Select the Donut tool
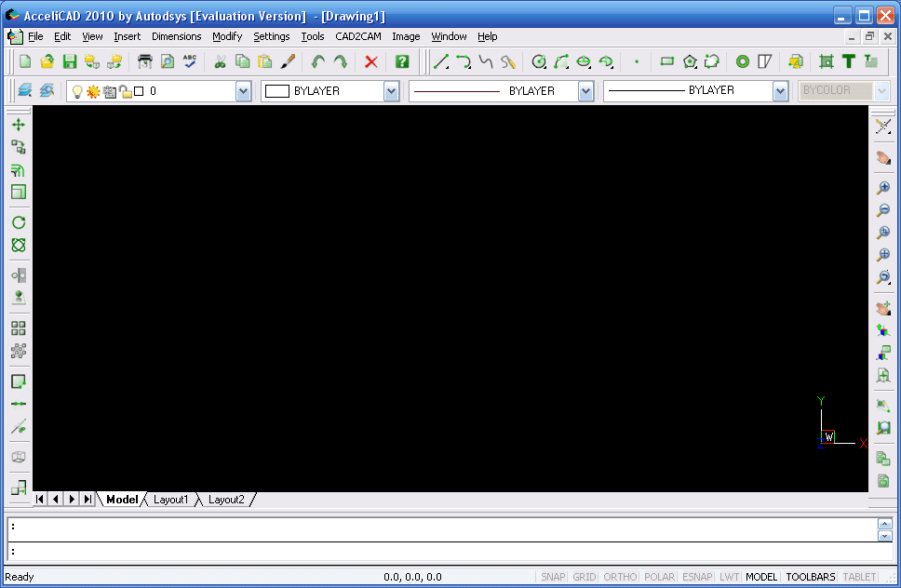The image size is (901, 588). pos(743,61)
